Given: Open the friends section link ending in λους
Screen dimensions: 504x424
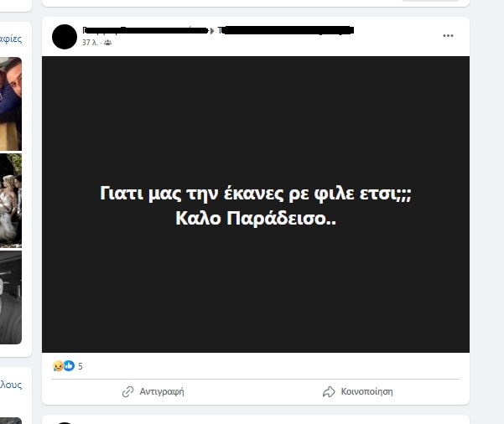Looking at the screenshot, I should pyautogui.click(x=11, y=385).
